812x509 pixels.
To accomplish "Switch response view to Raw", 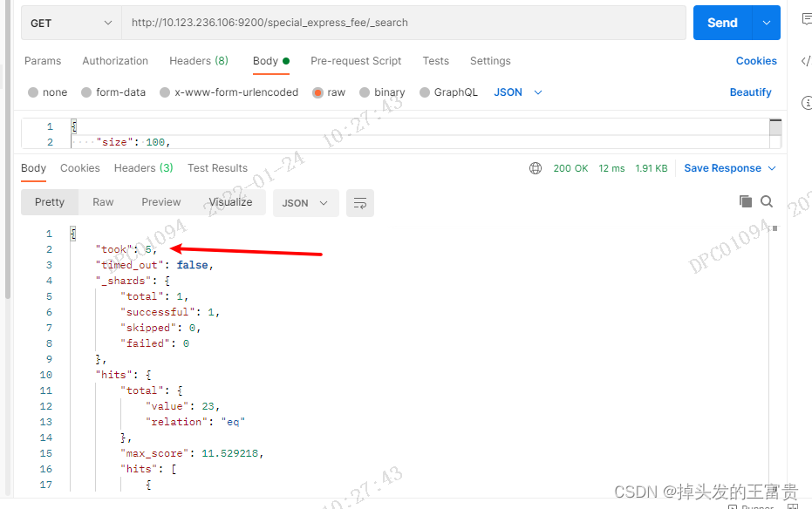I will (x=103, y=202).
